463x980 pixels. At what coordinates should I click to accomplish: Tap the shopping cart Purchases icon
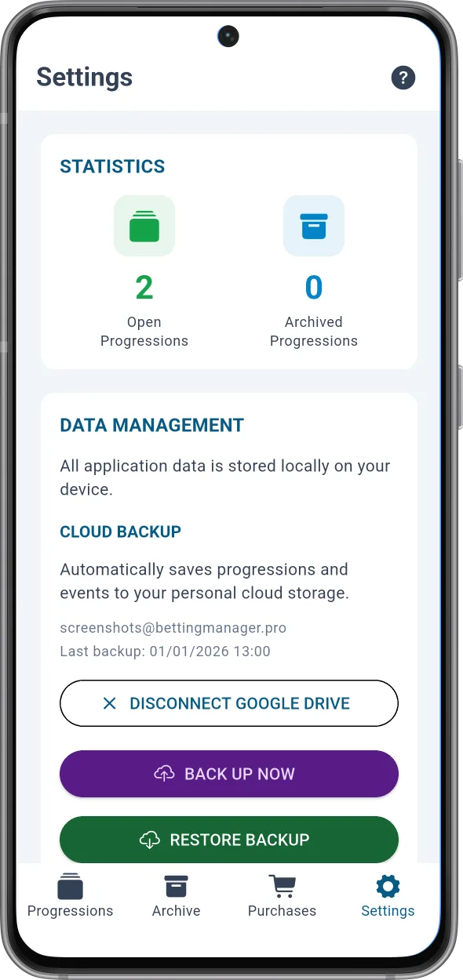point(283,887)
